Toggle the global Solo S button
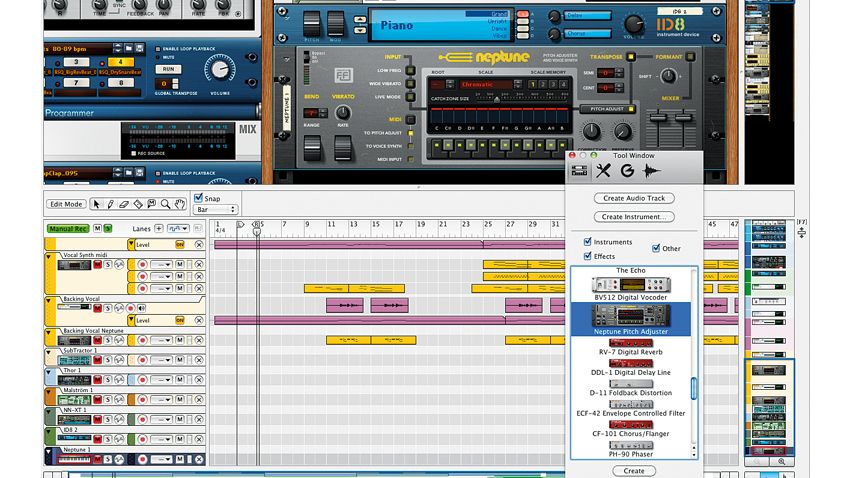Image resolution: width=850 pixels, height=478 pixels. [x=107, y=229]
